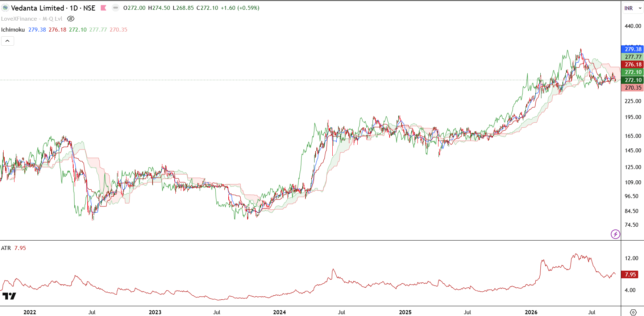Click the high value H274.50

click(159, 8)
